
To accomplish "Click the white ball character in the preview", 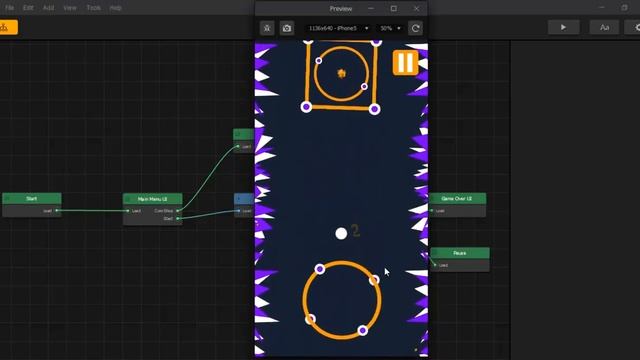I will click(341, 233).
